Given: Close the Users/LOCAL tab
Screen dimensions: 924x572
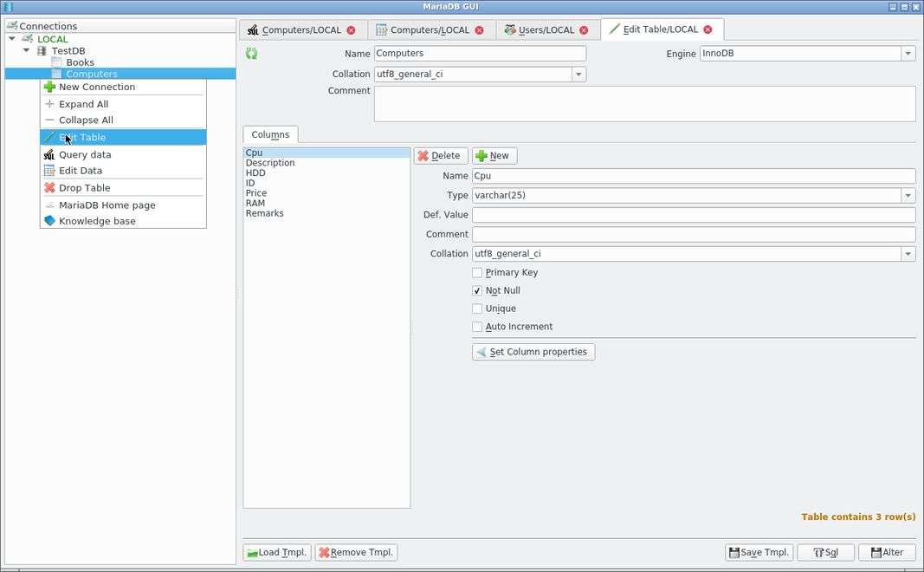Looking at the screenshot, I should pos(584,29).
